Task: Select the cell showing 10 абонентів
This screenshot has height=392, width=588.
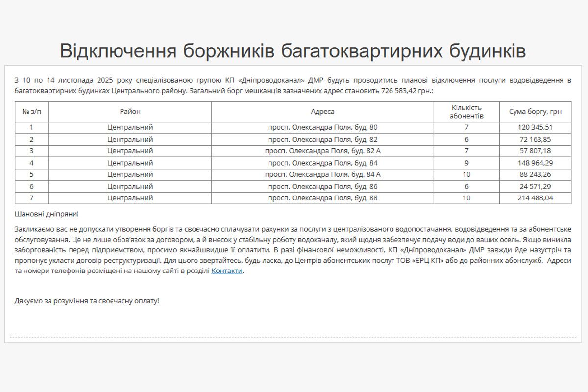Action: pyautogui.click(x=466, y=174)
